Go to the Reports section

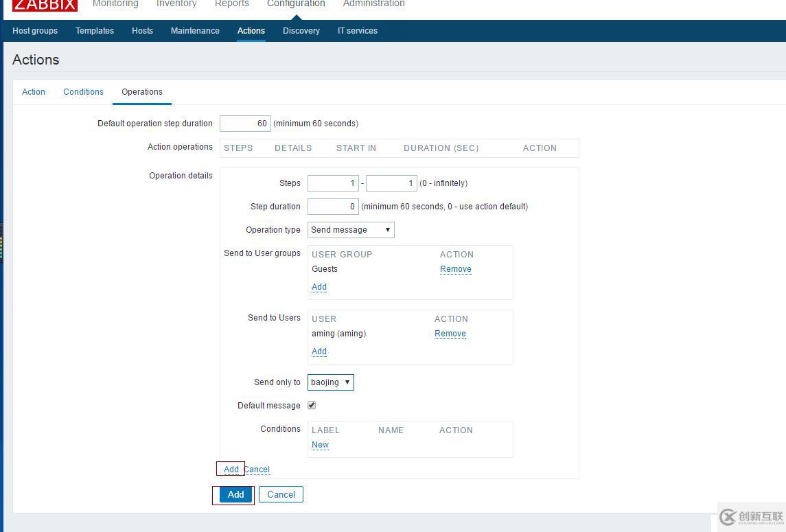(231, 4)
